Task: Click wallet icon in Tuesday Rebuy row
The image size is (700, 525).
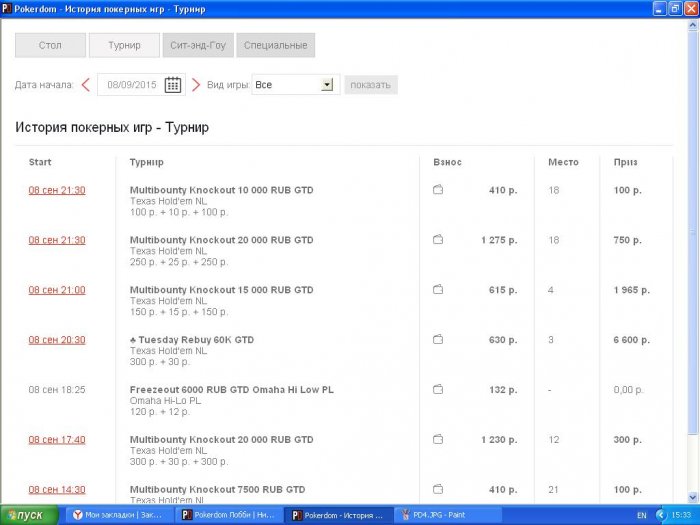Action: pyautogui.click(x=438, y=340)
